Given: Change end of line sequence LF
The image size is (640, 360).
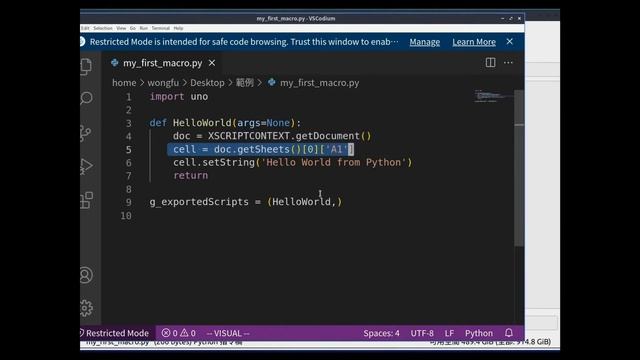Looking at the screenshot, I should (x=449, y=333).
